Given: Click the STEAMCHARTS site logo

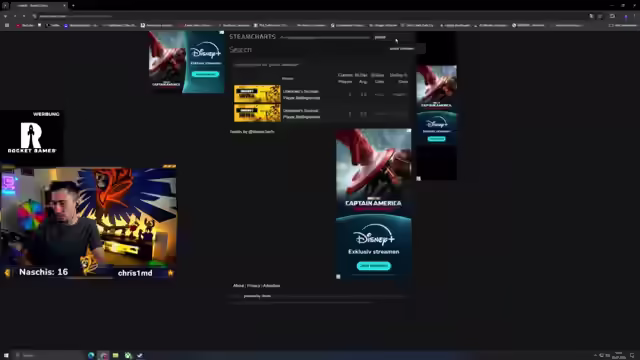Looking at the screenshot, I should pos(252,37).
